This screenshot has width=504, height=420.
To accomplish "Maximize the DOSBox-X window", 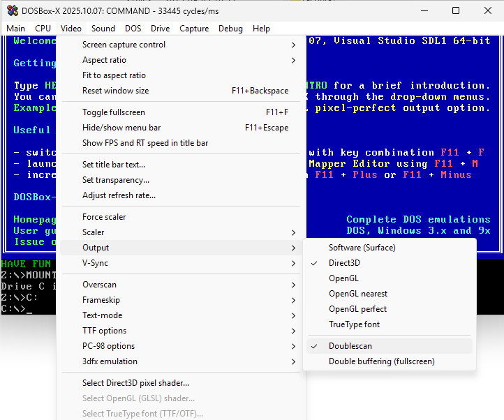I will [x=456, y=10].
